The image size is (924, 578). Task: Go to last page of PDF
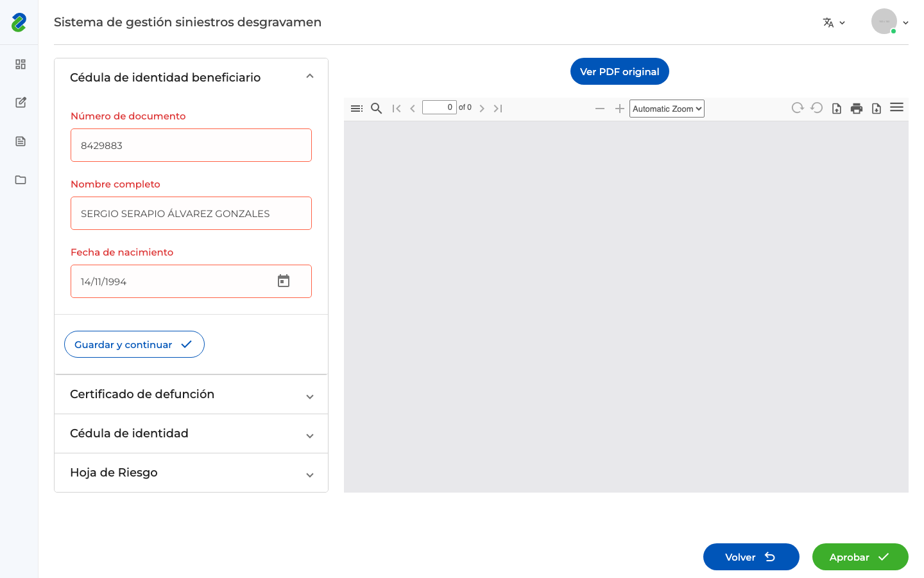click(x=498, y=109)
